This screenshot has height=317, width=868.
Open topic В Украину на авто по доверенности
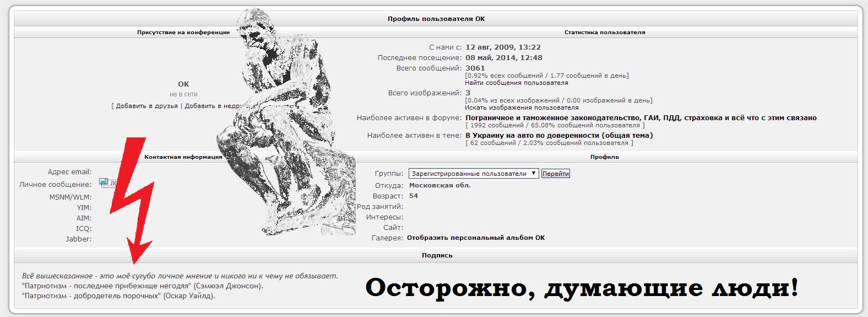tap(558, 136)
